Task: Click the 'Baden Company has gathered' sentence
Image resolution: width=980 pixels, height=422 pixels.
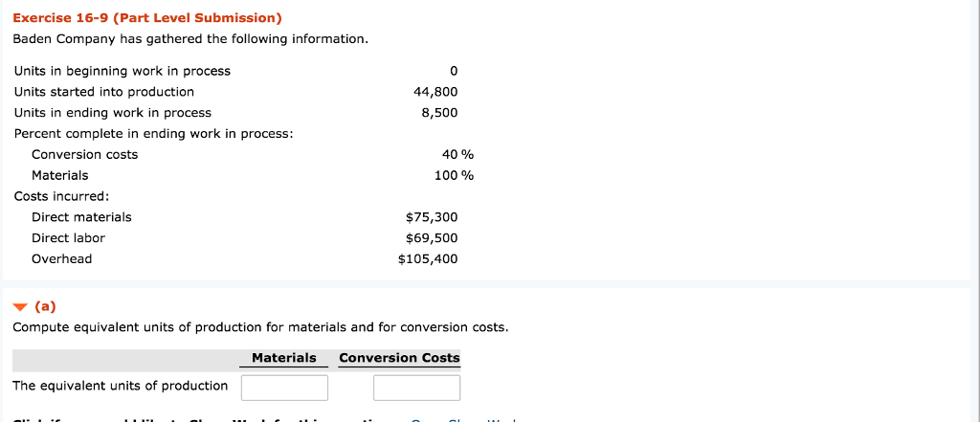Action: pos(189,39)
